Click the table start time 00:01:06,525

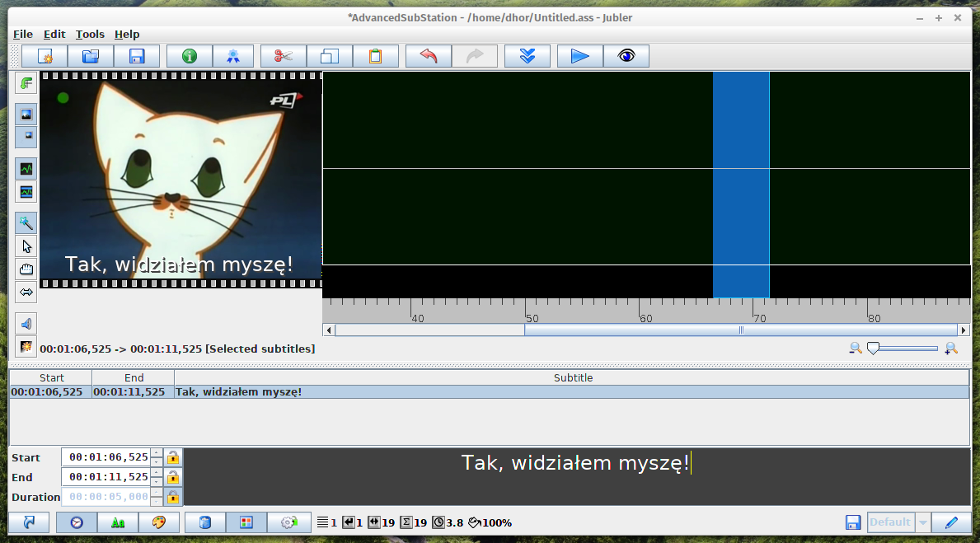[47, 391]
